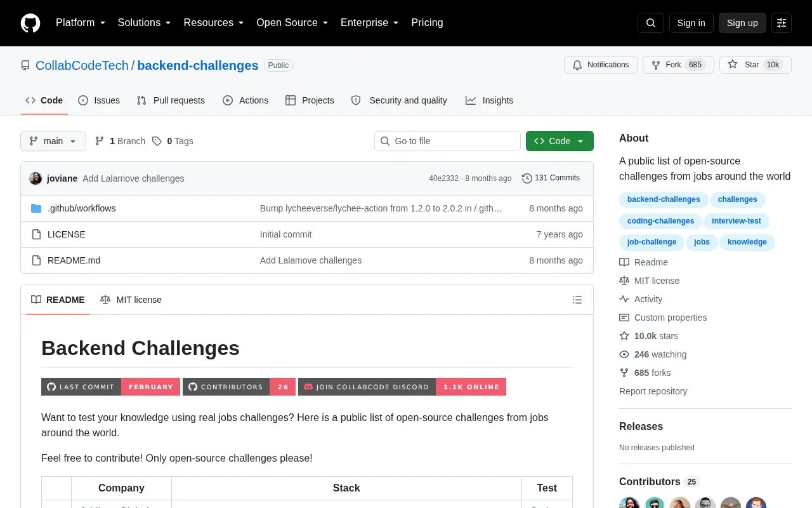The image size is (812, 508).
Task: Expand the Open Source menu
Action: [292, 23]
